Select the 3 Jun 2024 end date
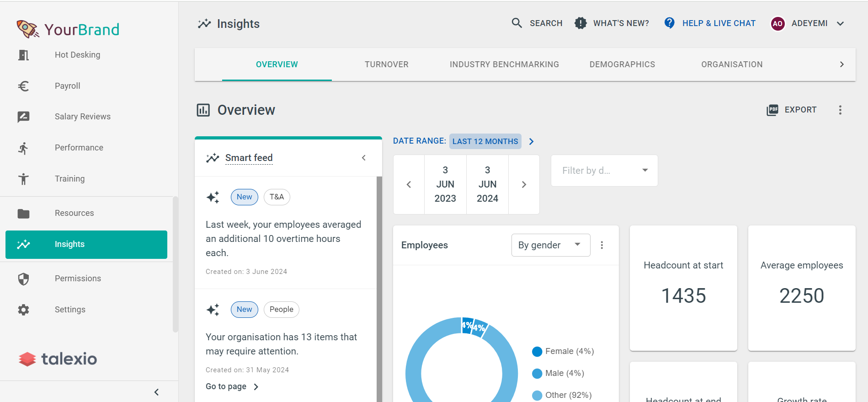 487,184
